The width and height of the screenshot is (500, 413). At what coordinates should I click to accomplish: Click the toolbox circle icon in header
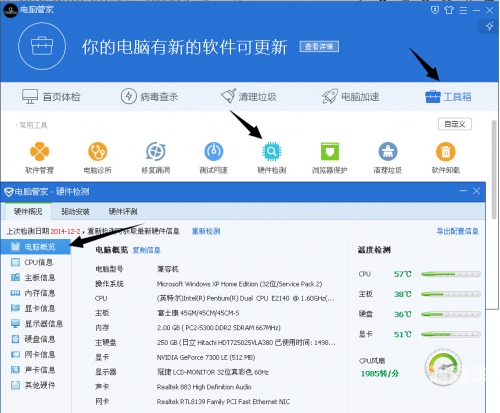tap(42, 46)
